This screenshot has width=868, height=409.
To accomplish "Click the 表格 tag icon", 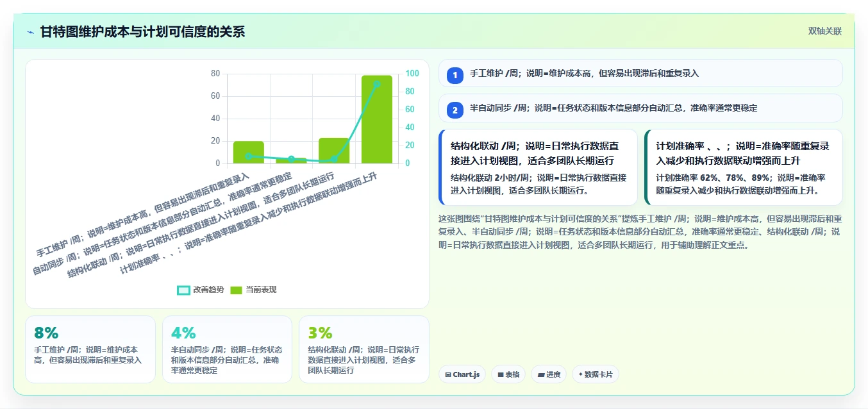I will pos(501,374).
